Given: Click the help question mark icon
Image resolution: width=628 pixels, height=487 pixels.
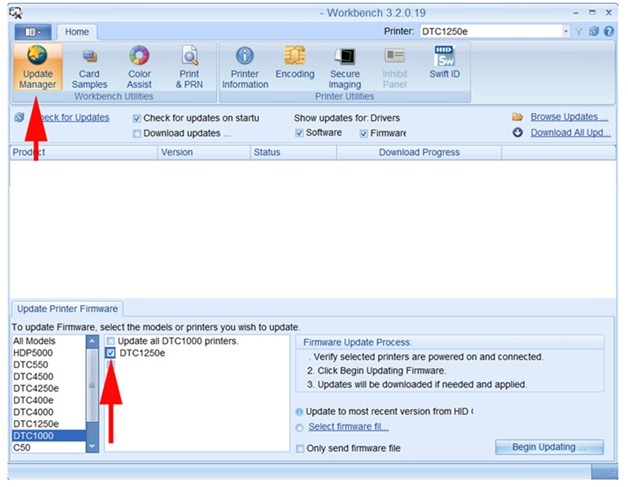Looking at the screenshot, I should 609,31.
